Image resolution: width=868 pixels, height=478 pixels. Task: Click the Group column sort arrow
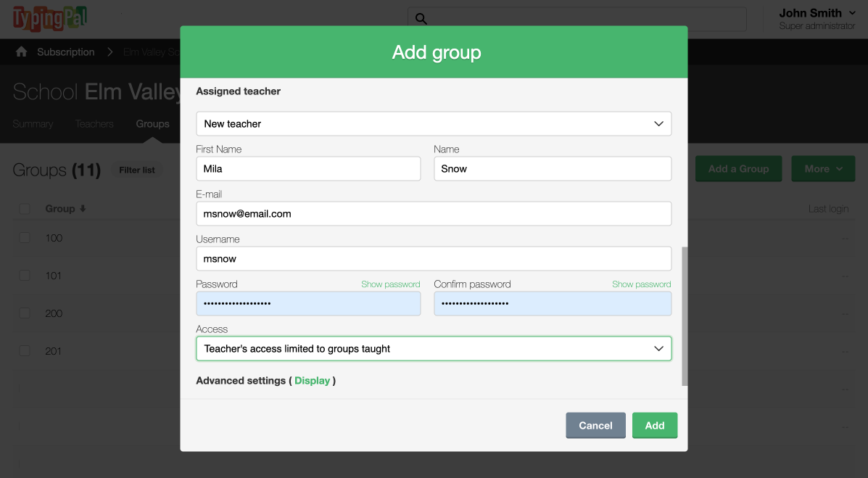[83, 209]
